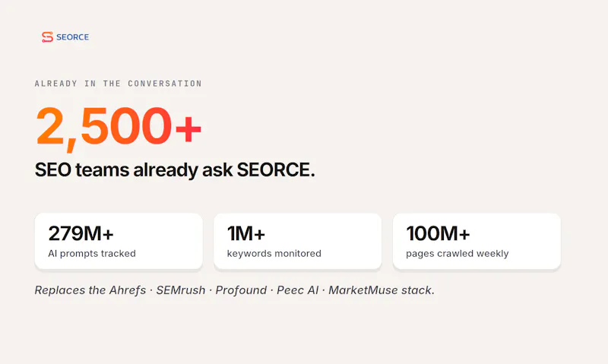Click the word Ahrefs in the tagline
This screenshot has height=364, width=608.
(128, 290)
